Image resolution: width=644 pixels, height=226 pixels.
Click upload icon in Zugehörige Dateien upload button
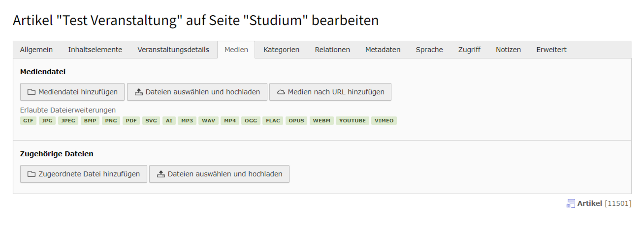tap(161, 174)
